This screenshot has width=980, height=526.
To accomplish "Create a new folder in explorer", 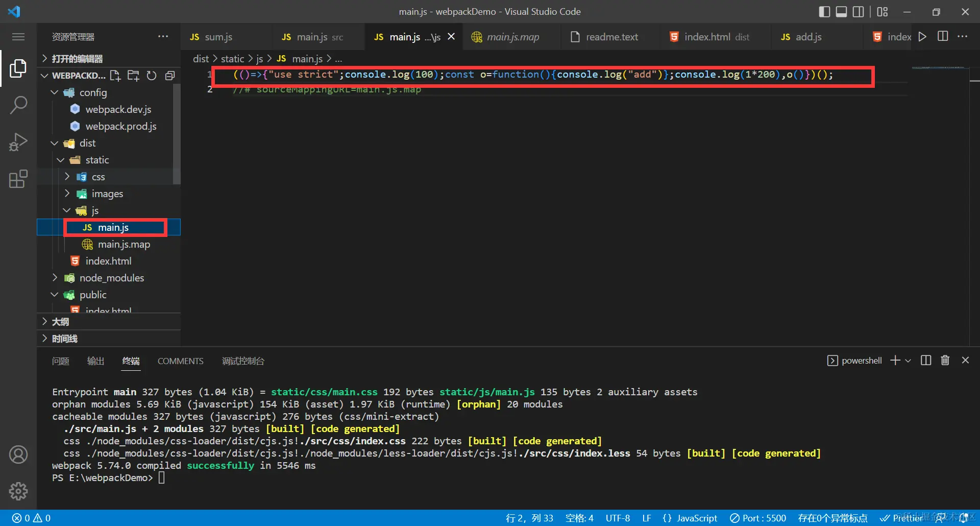I will point(133,76).
